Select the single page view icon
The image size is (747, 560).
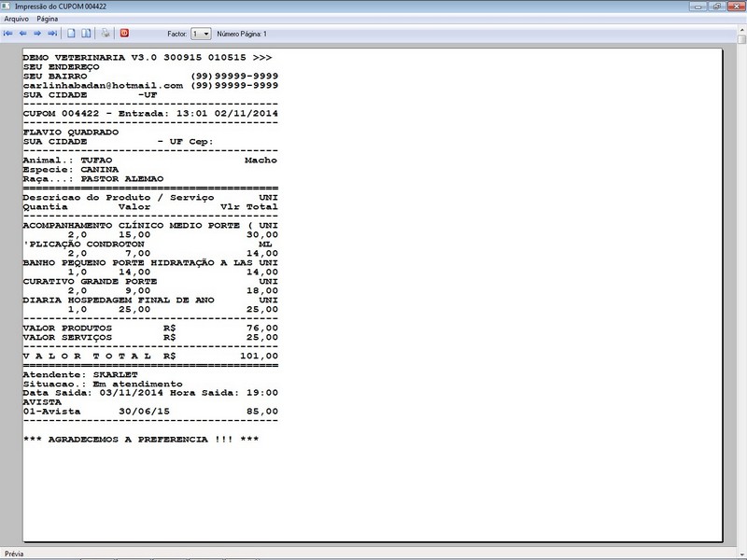pyautogui.click(x=71, y=34)
